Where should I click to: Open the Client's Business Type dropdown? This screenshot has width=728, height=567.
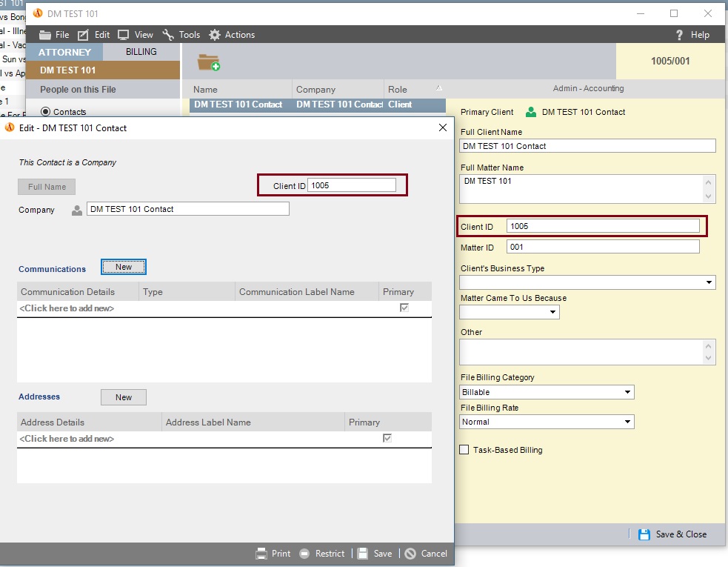[709, 282]
